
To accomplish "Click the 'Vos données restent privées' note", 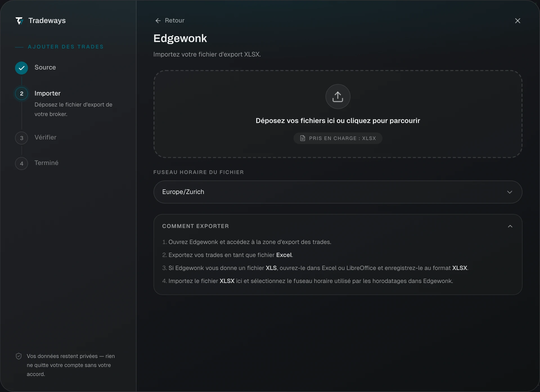I will point(71,365).
